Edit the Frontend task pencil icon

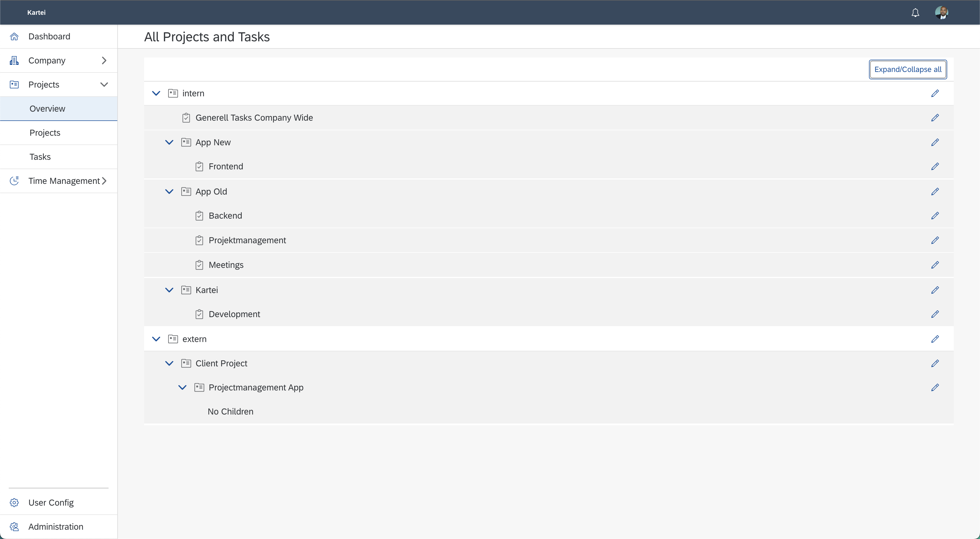(935, 166)
